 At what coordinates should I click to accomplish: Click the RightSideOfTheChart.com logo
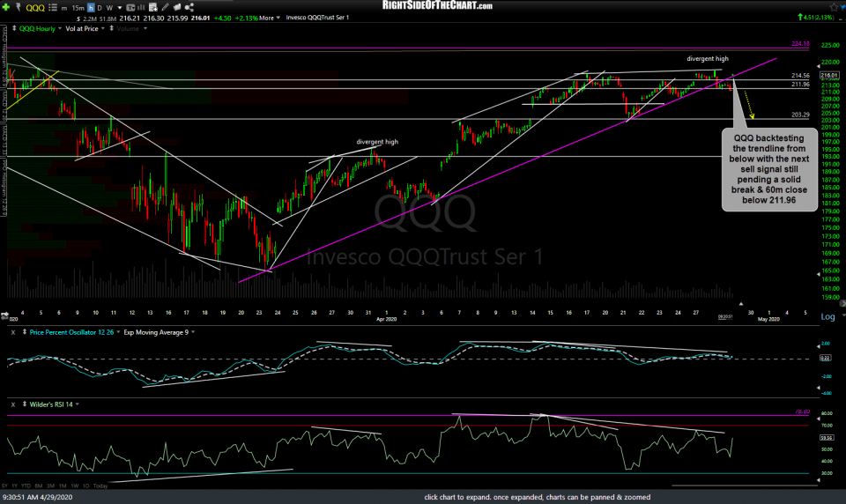point(438,5)
